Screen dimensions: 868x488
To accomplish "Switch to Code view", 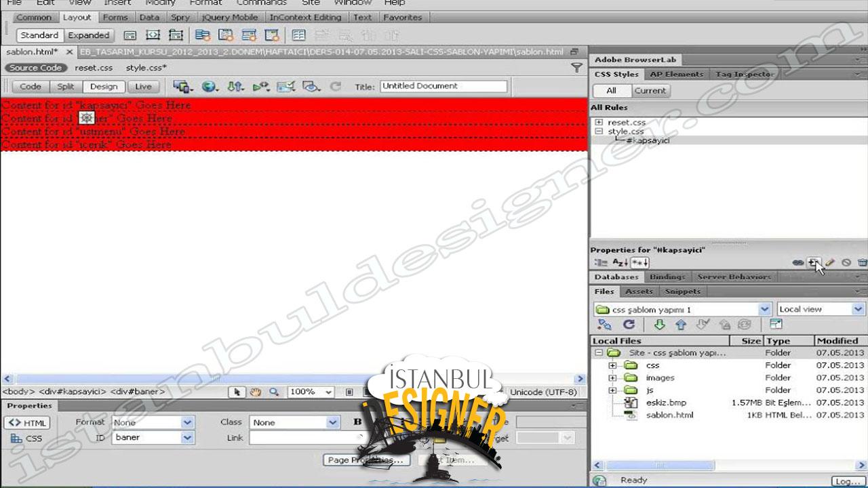I will (31, 86).
